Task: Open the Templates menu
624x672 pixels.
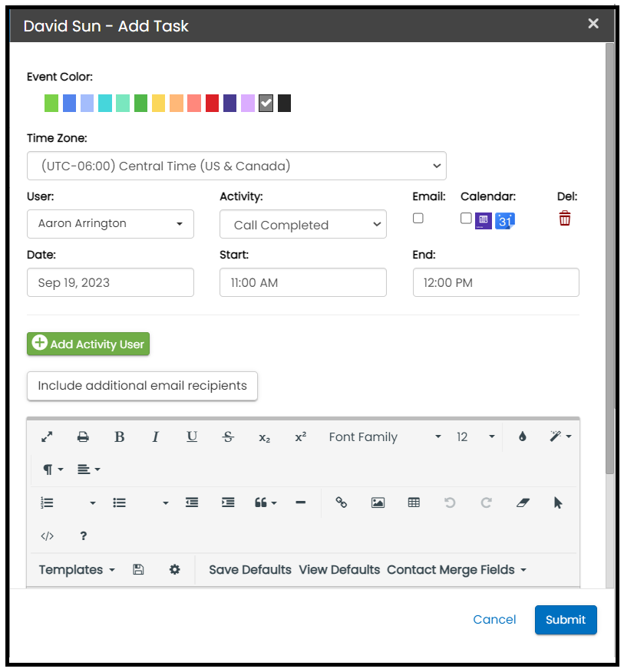Action: 77,570
